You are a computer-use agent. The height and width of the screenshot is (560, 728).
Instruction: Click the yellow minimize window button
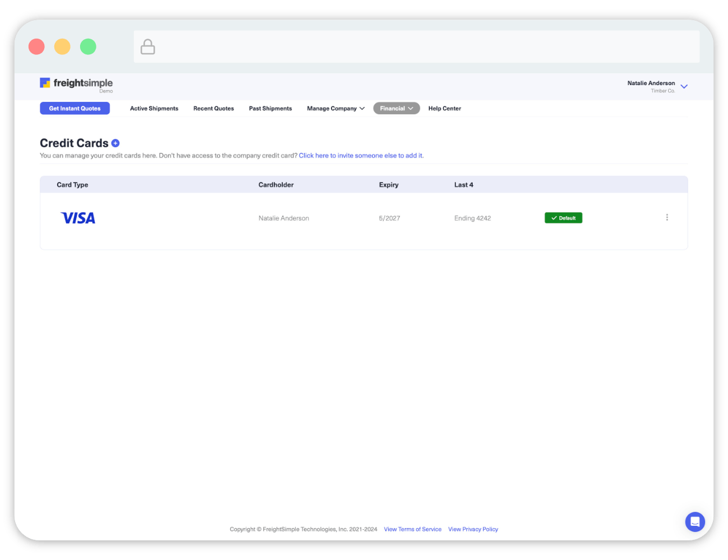click(62, 46)
